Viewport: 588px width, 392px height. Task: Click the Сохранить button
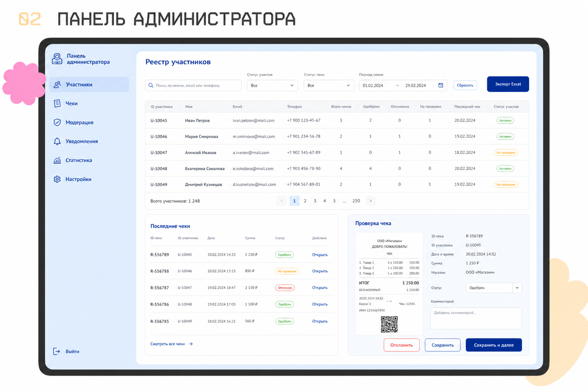(x=443, y=345)
